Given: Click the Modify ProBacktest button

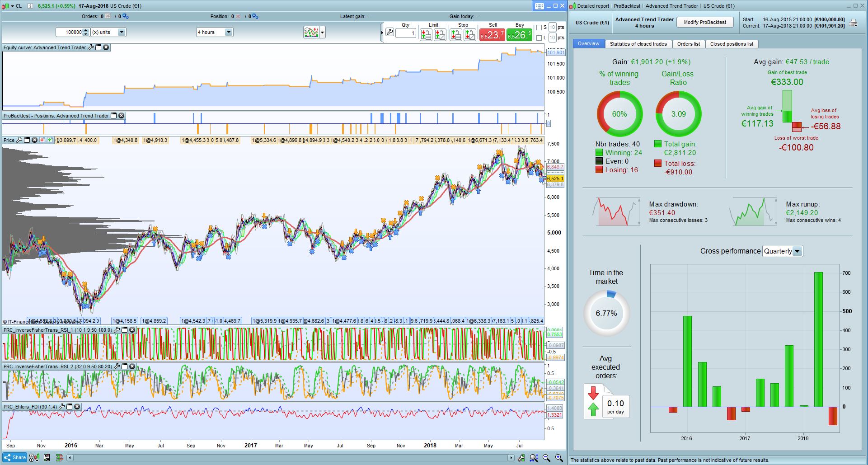Looking at the screenshot, I should pos(704,22).
